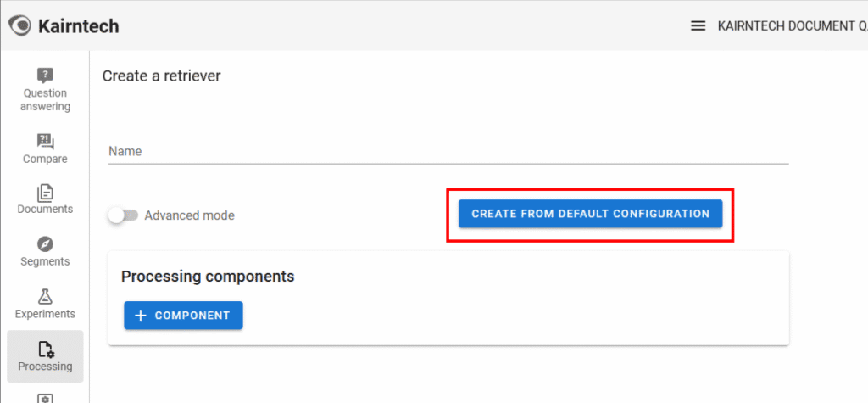Click the Segments compass icon
This screenshot has width=868, height=403.
(x=46, y=244)
